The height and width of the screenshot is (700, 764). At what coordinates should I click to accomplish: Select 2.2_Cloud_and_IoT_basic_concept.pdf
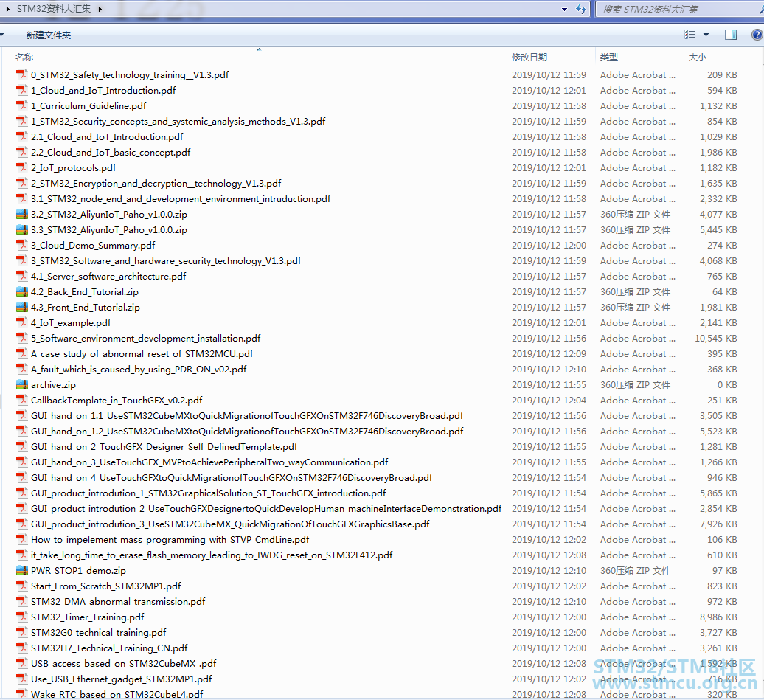[111, 153]
